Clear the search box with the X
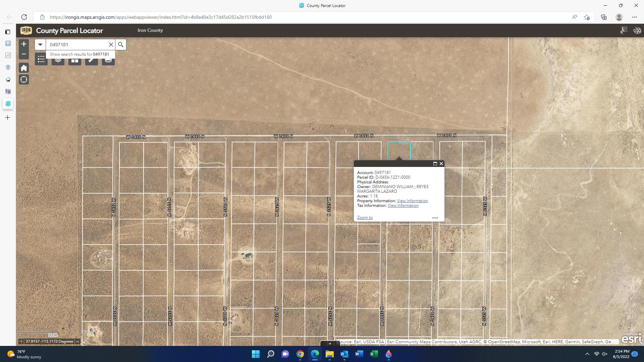Image resolution: width=644 pixels, height=362 pixels. [111, 44]
